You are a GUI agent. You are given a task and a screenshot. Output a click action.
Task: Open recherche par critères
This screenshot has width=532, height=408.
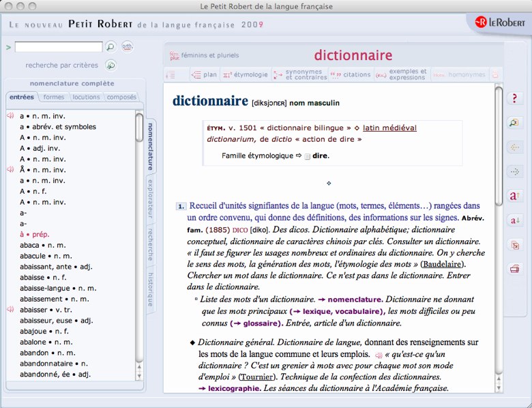[62, 65]
